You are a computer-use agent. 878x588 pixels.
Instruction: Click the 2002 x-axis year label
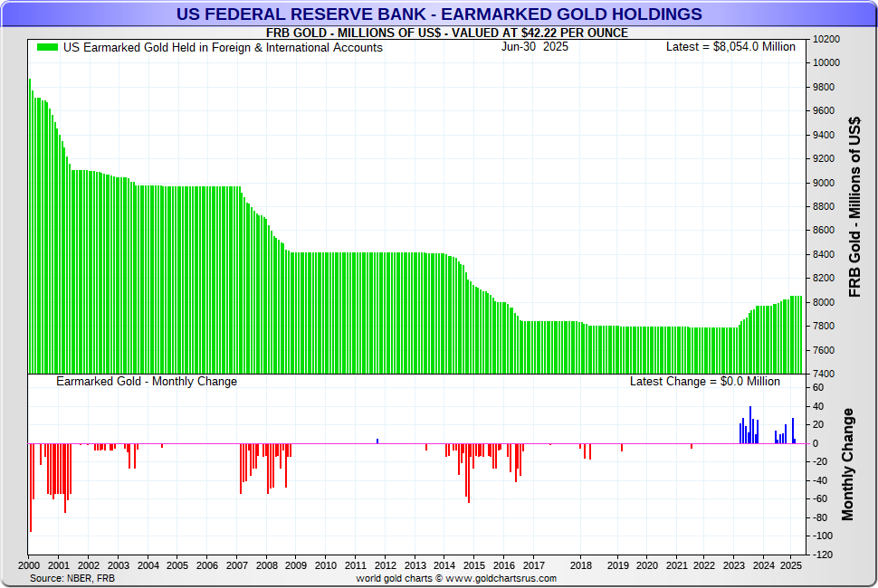click(89, 565)
